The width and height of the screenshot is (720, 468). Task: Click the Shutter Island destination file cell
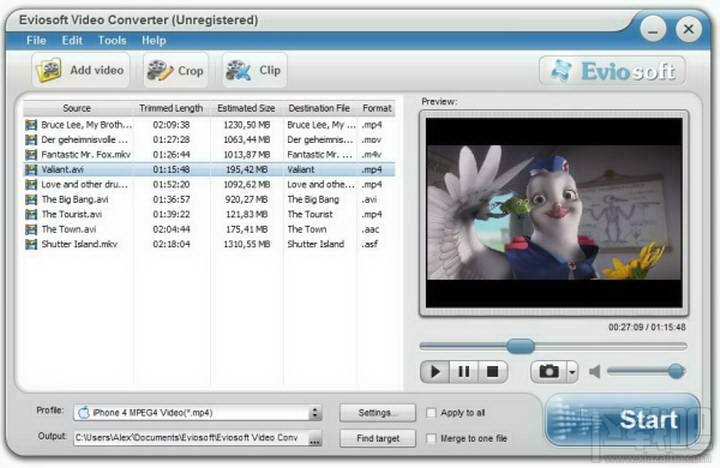click(x=316, y=244)
